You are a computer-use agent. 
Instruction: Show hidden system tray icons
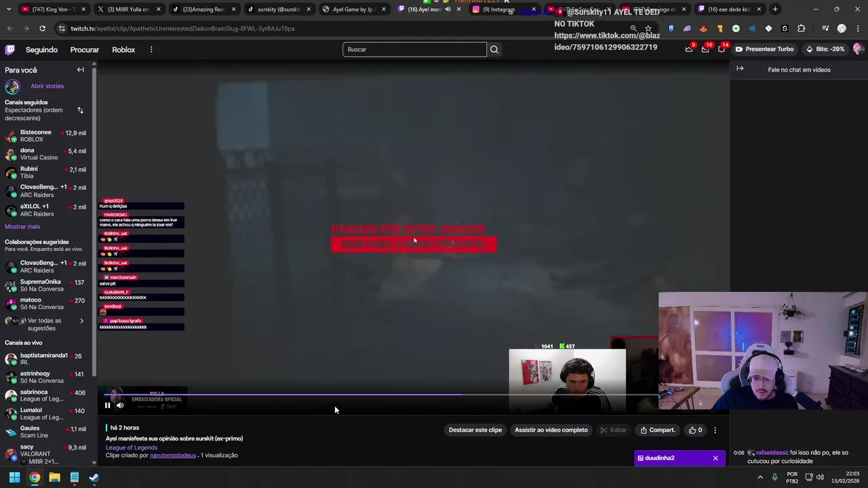[759, 477]
